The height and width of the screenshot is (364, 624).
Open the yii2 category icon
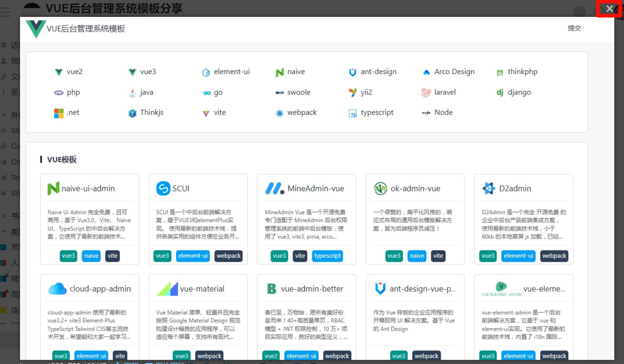coord(353,93)
